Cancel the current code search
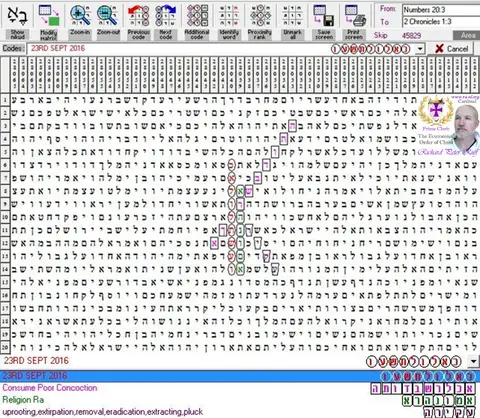This screenshot has height=418, width=480. 452,49
